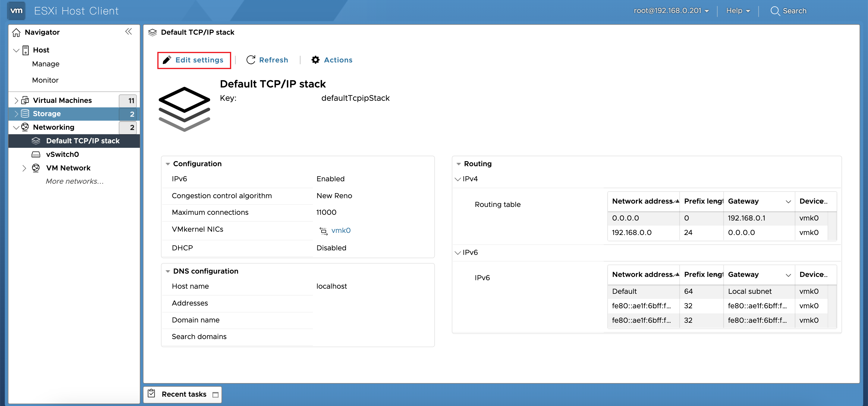The width and height of the screenshot is (868, 406).
Task: Select the Default IPv6 route row
Action: 718,291
